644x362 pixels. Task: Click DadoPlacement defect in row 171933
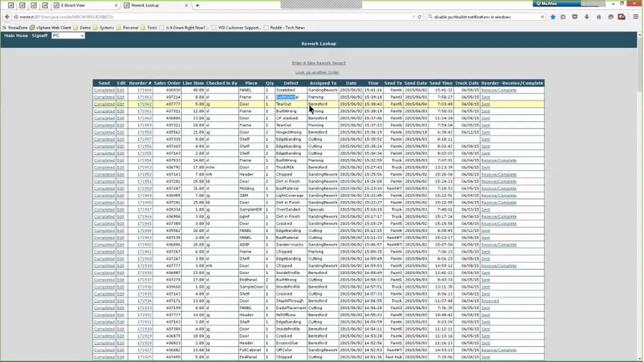click(291, 308)
